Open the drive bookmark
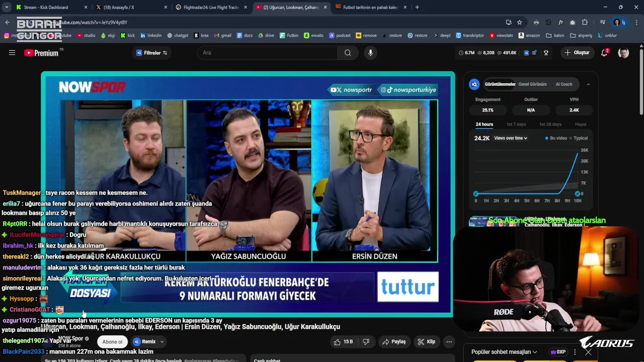Viewport: 644px width, 362px height. [x=266, y=36]
